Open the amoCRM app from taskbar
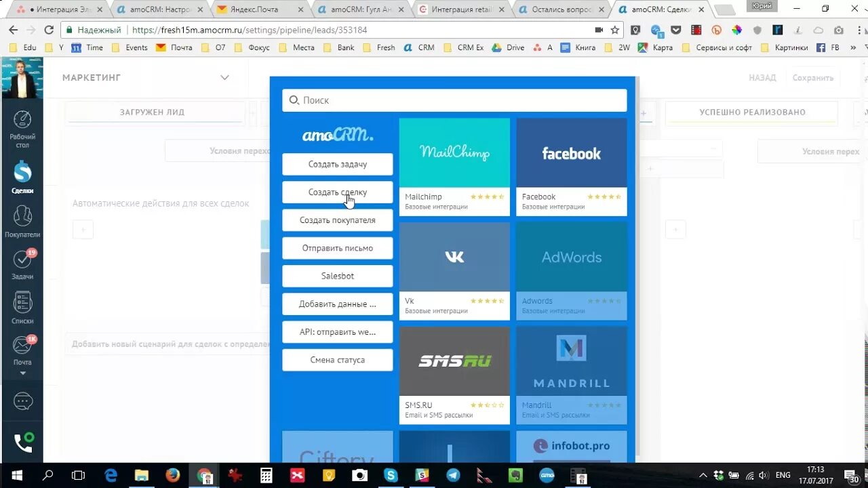 [547, 475]
